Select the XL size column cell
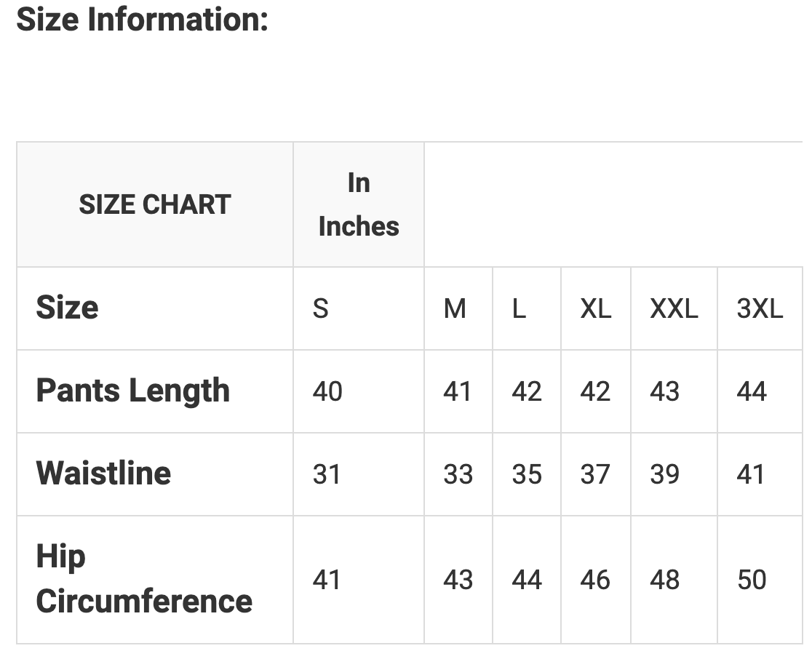812x659 pixels. [x=595, y=309]
